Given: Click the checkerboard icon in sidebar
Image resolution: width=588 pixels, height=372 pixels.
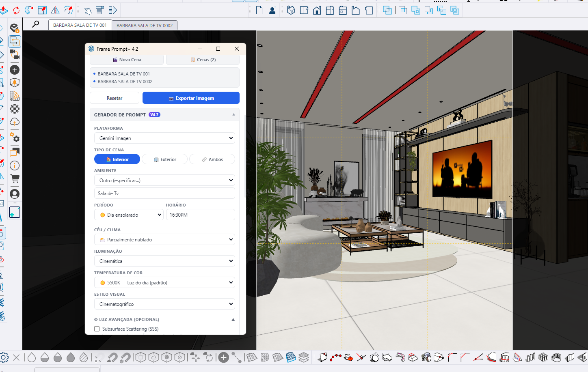Looking at the screenshot, I should [15, 109].
